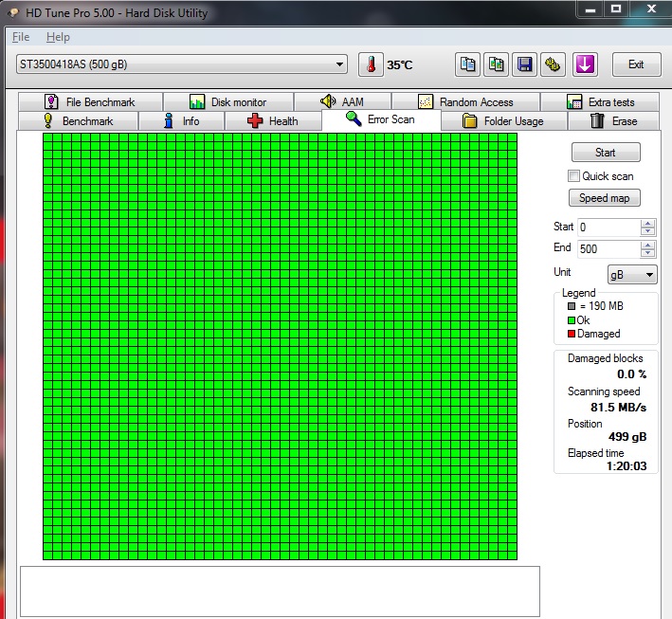Expand the Unit gB dropdown
The image size is (672, 619).
tap(632, 274)
